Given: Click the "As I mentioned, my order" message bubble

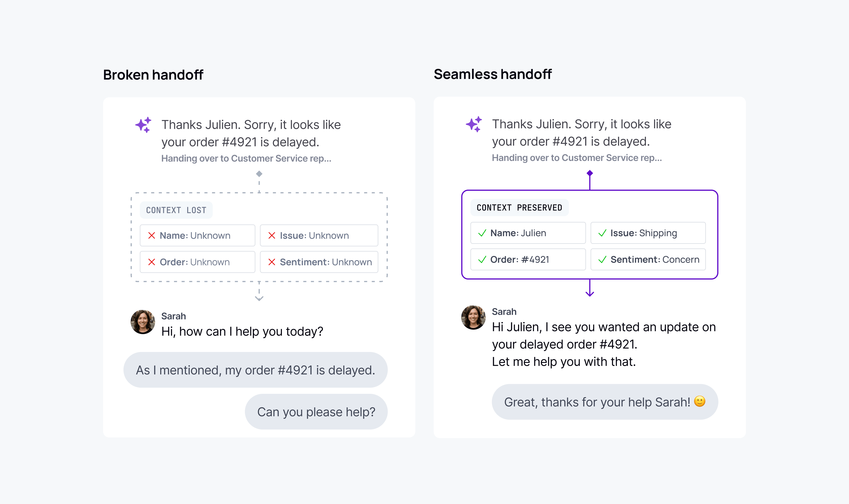Looking at the screenshot, I should click(x=255, y=370).
